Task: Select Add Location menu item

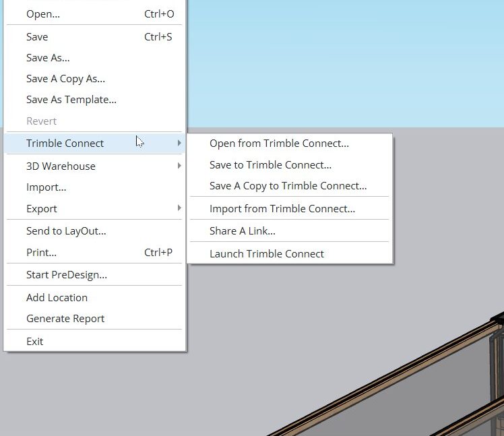Action: [94, 298]
